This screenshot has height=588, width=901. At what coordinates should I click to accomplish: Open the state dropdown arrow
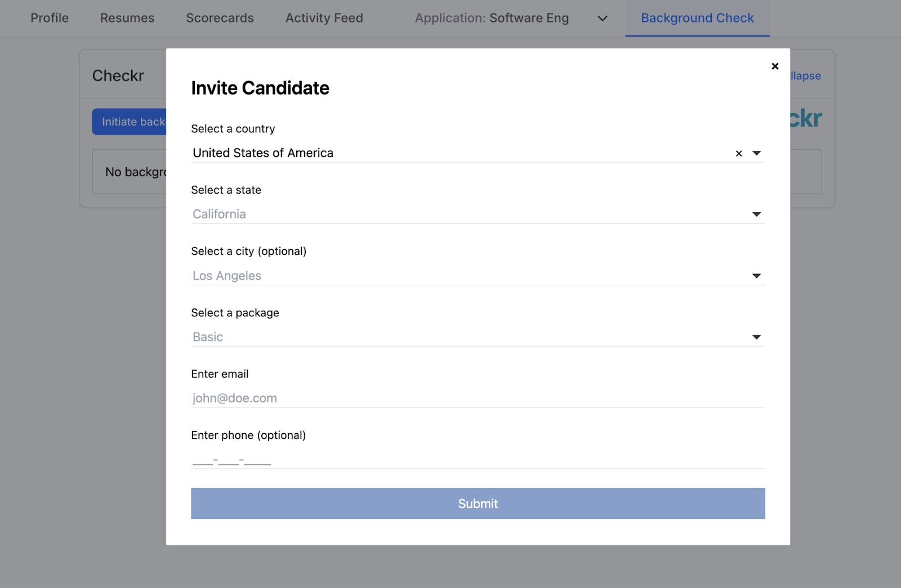757,214
